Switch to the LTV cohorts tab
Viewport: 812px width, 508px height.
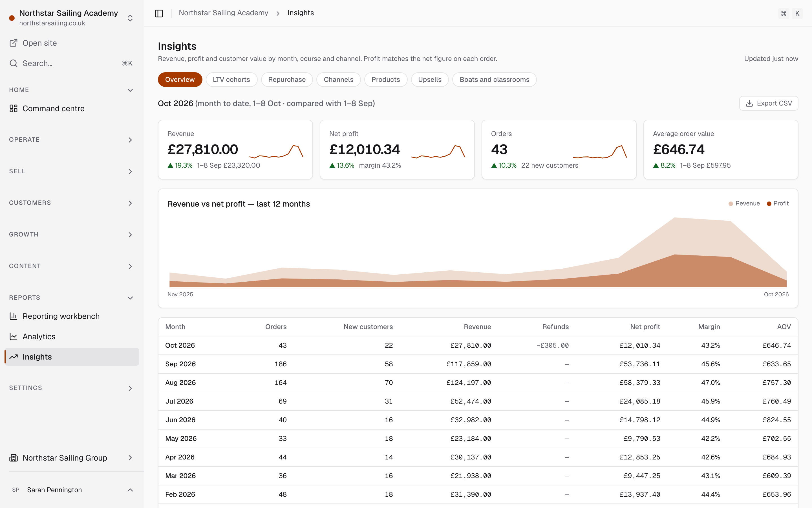[231, 80]
